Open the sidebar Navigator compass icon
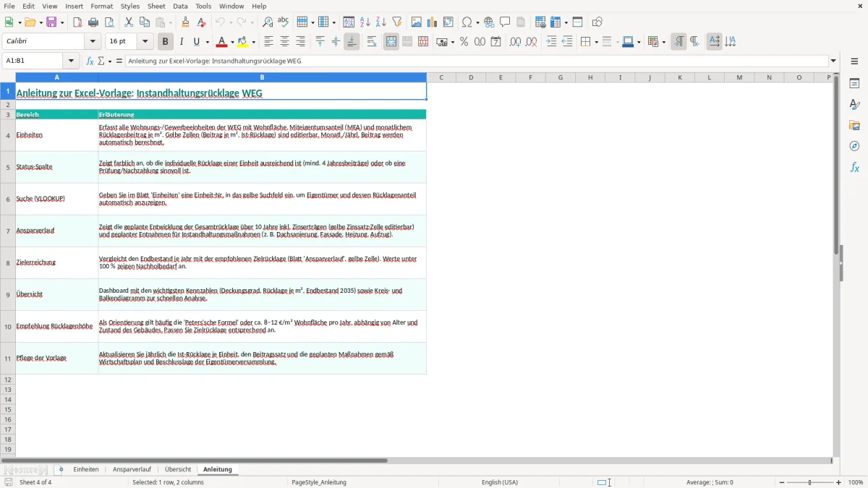Viewport: 868px width, 488px height. (854, 146)
